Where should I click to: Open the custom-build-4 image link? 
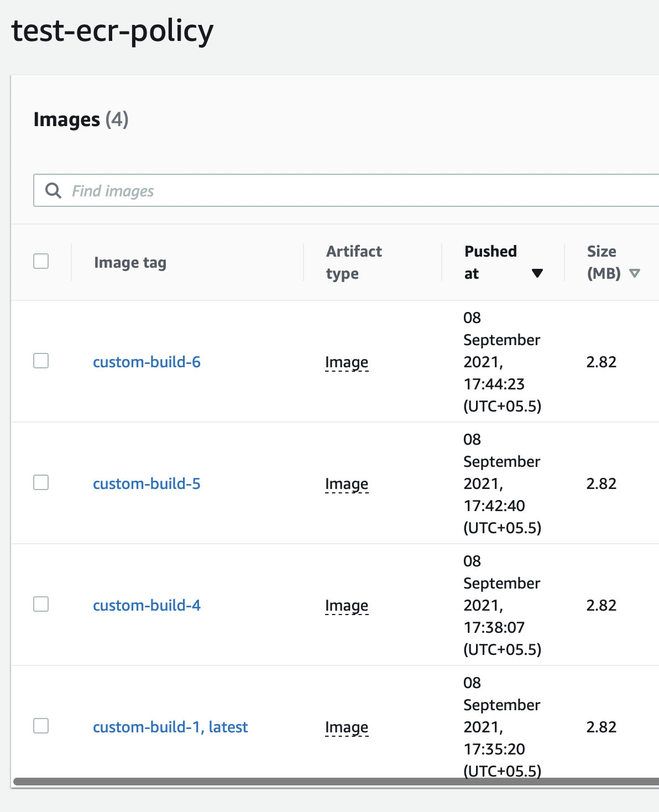(x=147, y=605)
